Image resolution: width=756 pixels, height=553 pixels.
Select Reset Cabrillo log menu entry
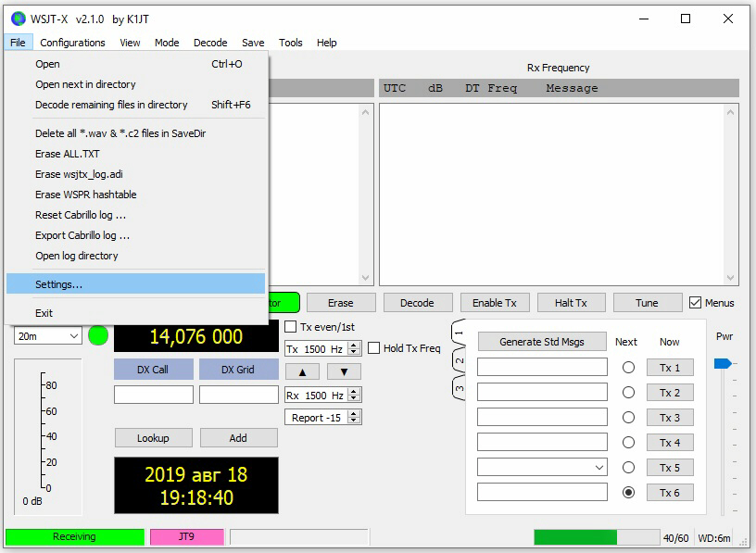135,215
